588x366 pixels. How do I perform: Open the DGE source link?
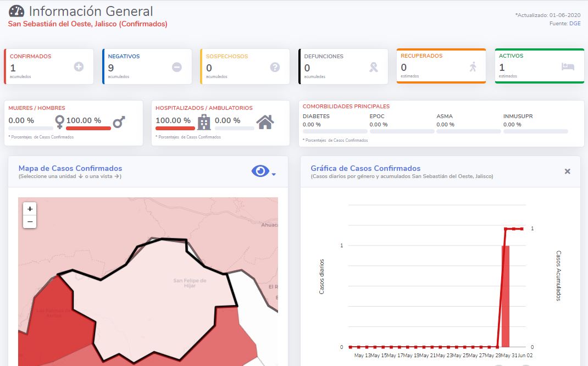tap(575, 23)
